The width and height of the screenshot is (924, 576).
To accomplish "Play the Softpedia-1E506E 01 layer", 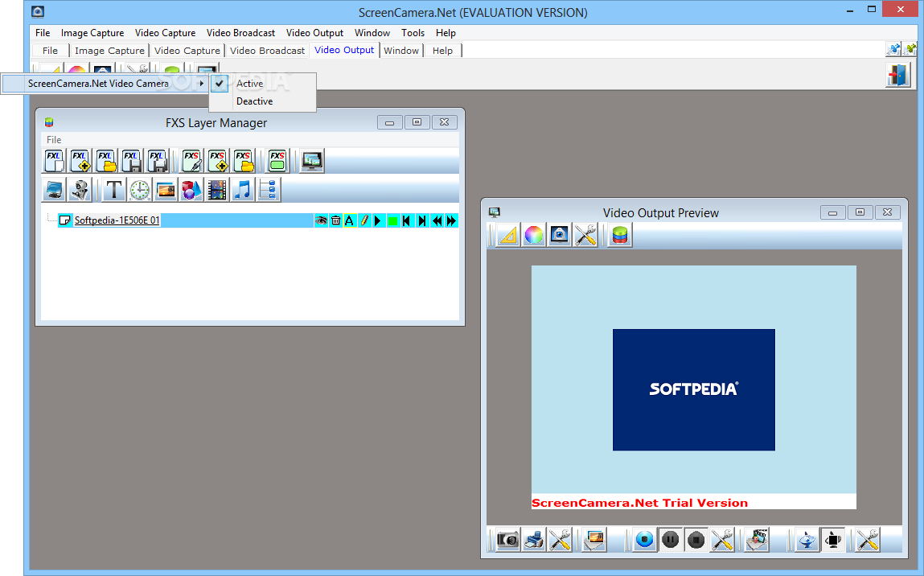I will (x=378, y=220).
